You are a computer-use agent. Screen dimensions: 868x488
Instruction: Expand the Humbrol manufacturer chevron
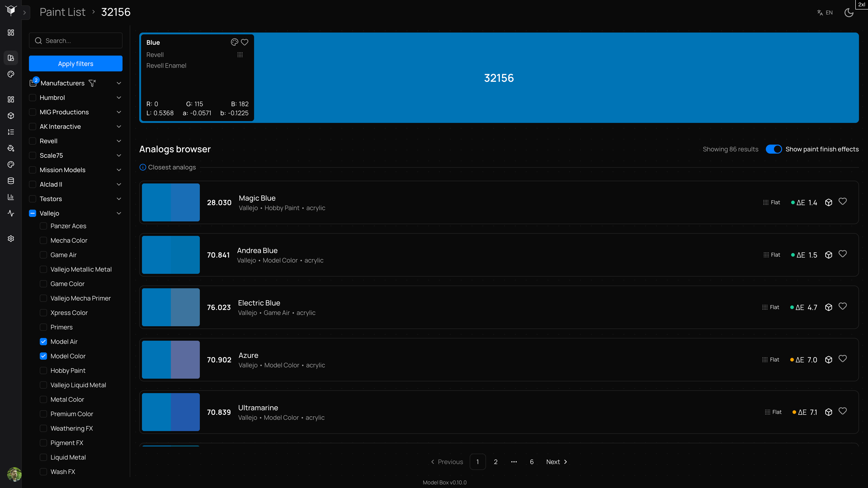pos(119,98)
